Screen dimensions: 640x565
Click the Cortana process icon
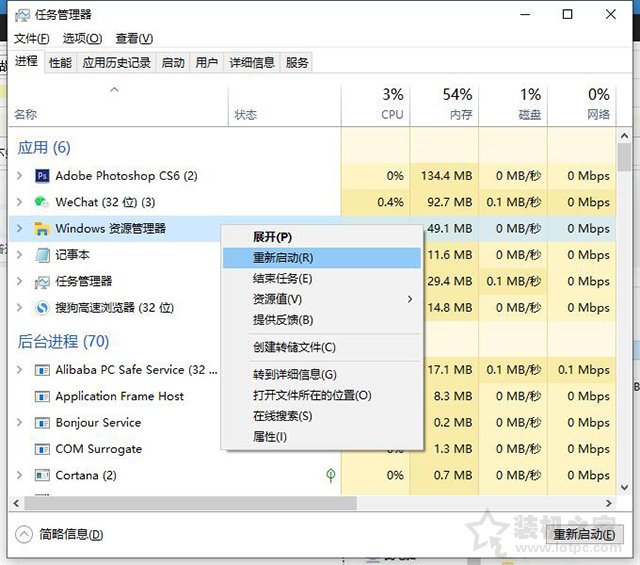coord(42,475)
